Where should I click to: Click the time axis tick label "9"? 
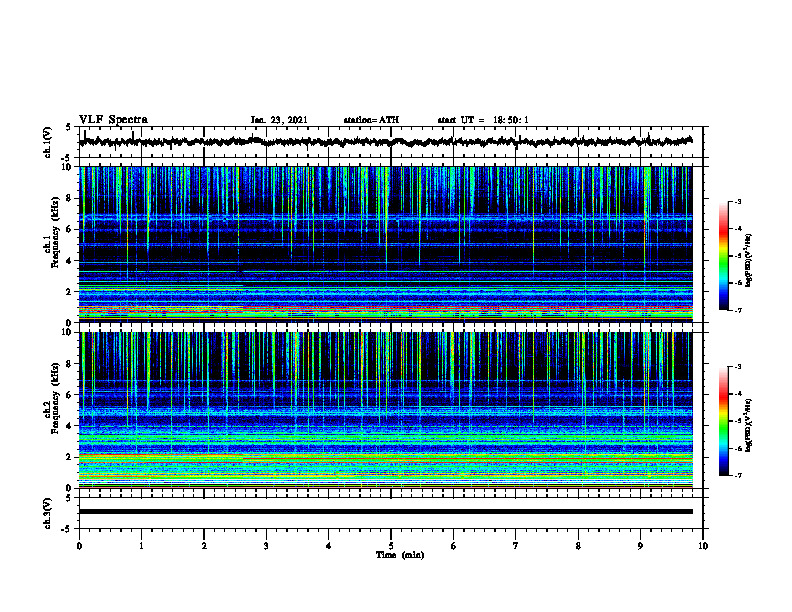pos(640,546)
